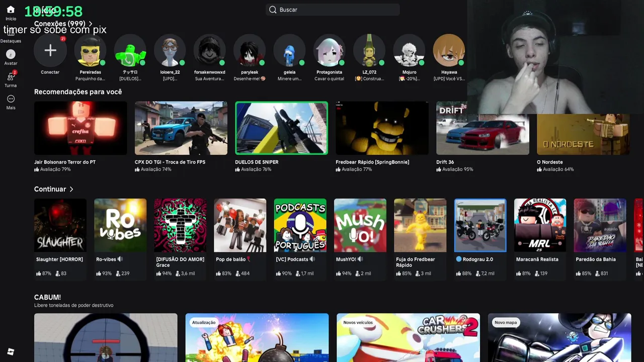
Task: Click the Roblox logo icon at sidebar bottom
Action: click(x=11, y=352)
